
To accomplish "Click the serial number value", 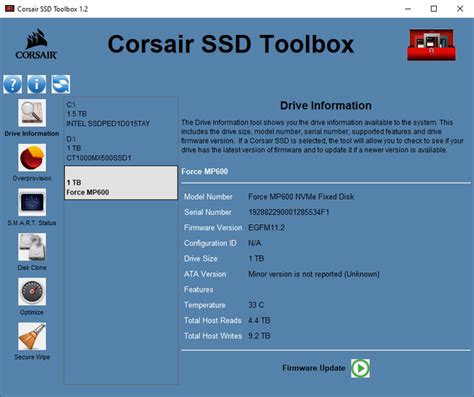I will [x=289, y=212].
